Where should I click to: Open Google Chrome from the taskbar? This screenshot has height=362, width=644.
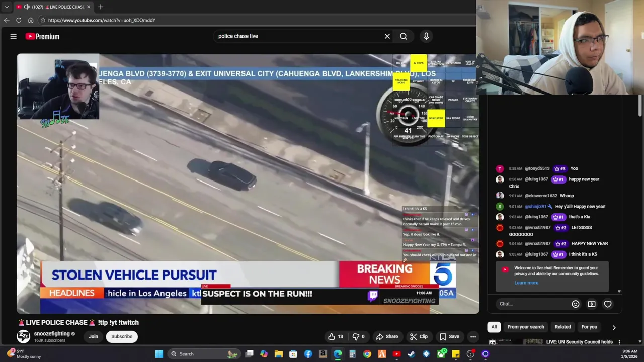[x=367, y=354]
